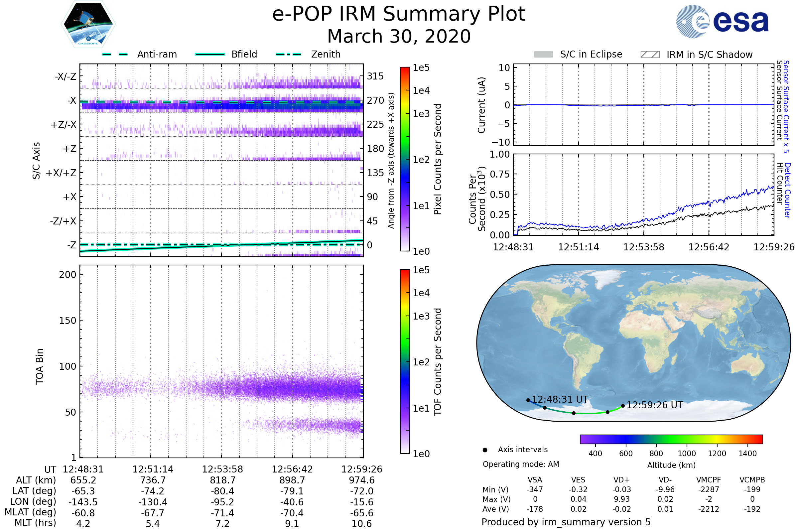
Task: Click the ESA logo
Action: coord(722,21)
